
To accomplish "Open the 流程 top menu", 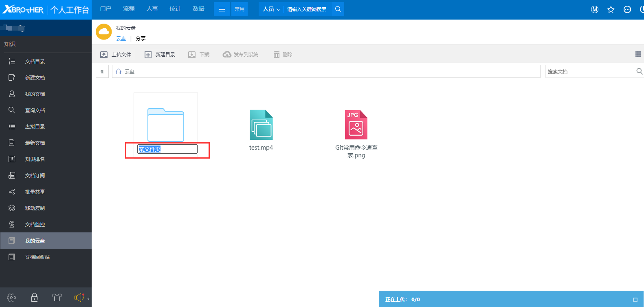I will [129, 9].
